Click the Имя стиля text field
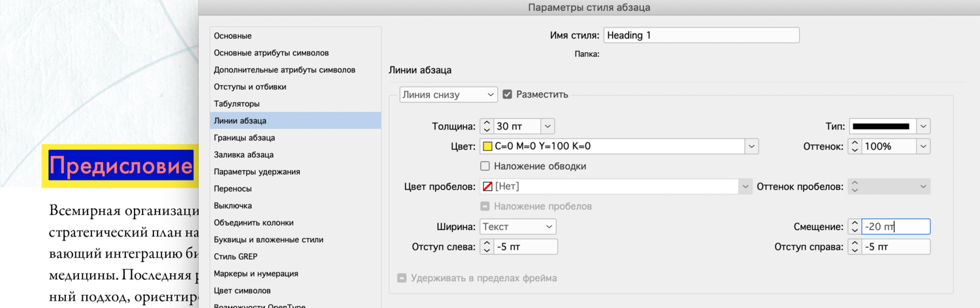The image size is (980, 308). pos(702,35)
